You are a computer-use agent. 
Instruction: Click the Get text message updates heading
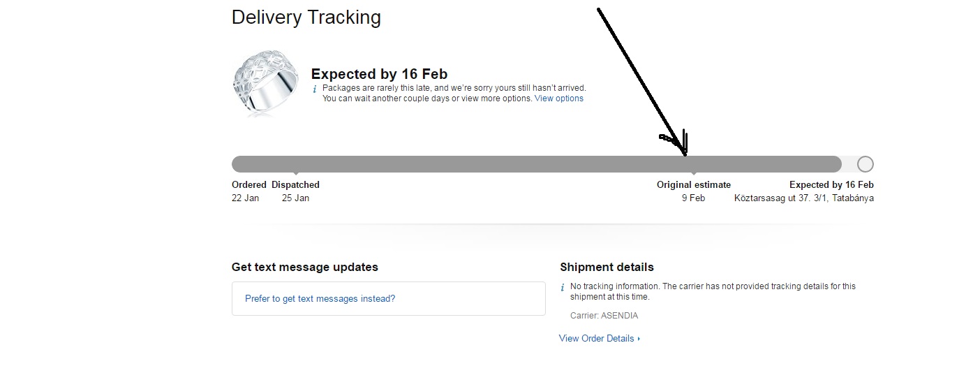[x=304, y=267]
